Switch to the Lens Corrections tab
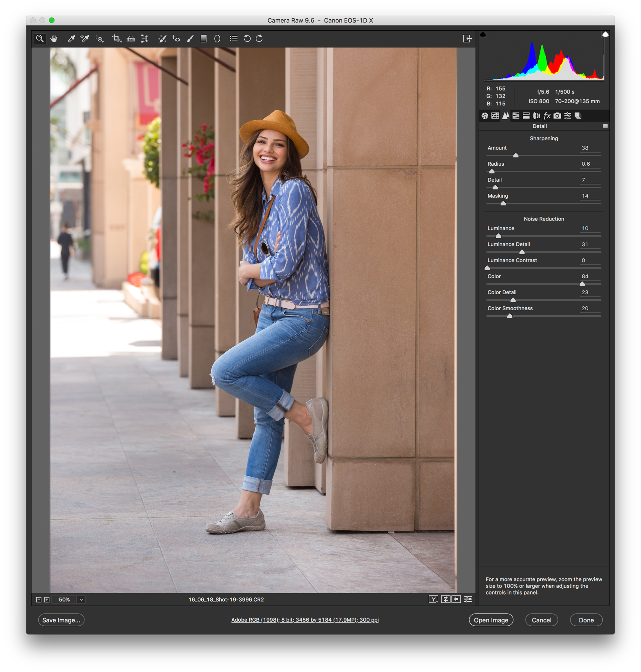This screenshot has height=672, width=641. (x=537, y=116)
